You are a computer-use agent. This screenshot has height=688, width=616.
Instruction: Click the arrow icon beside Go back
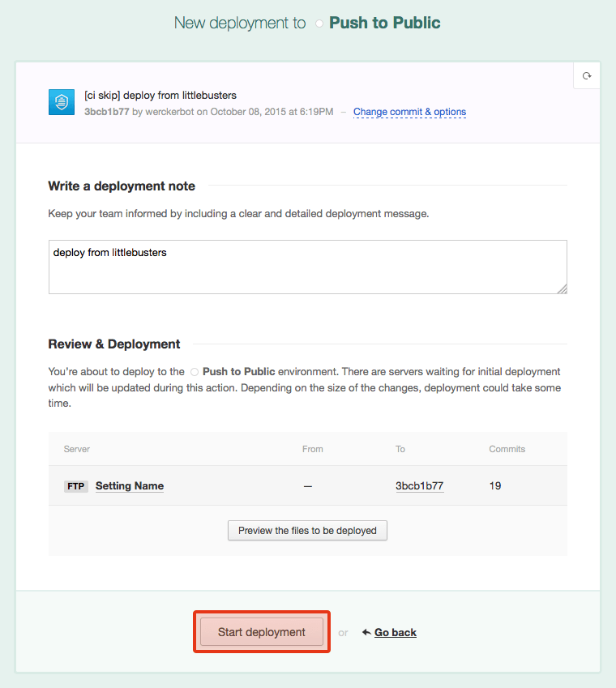(x=366, y=632)
